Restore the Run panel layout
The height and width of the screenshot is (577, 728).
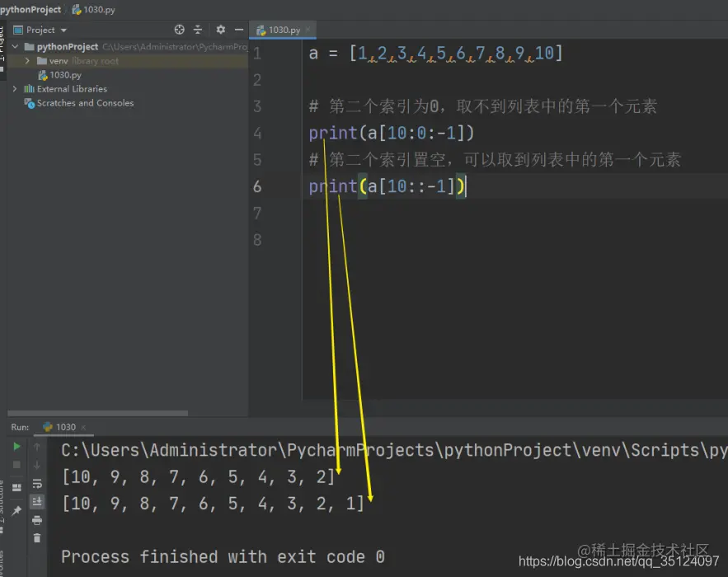coord(16,487)
